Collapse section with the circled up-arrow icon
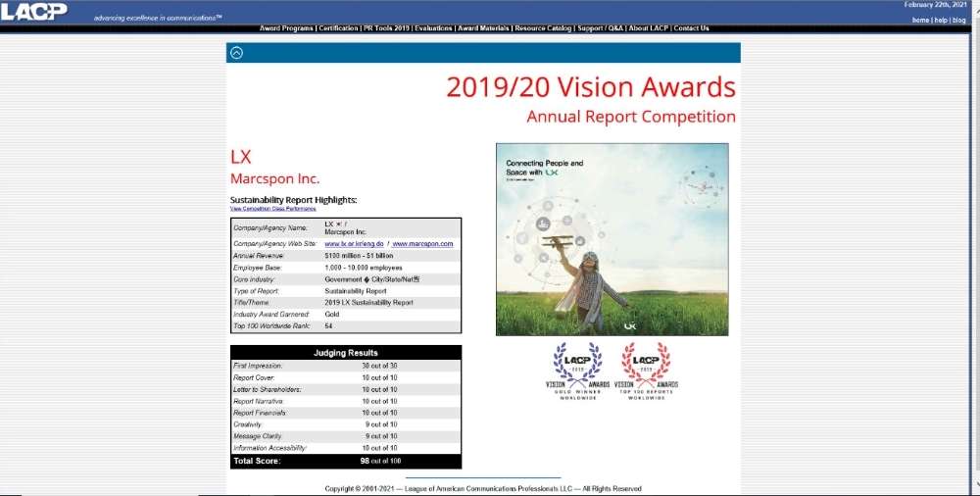 (236, 53)
